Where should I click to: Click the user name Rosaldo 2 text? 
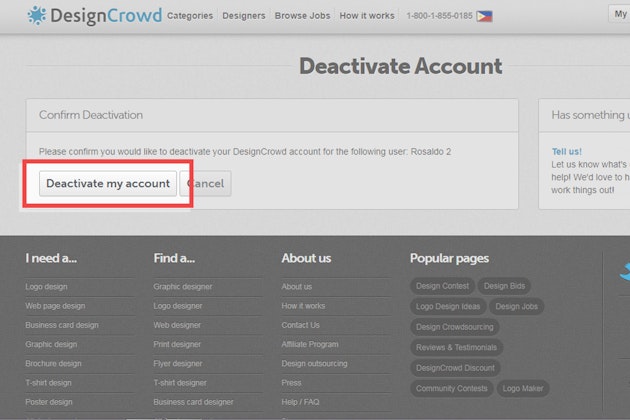pyautogui.click(x=431, y=152)
